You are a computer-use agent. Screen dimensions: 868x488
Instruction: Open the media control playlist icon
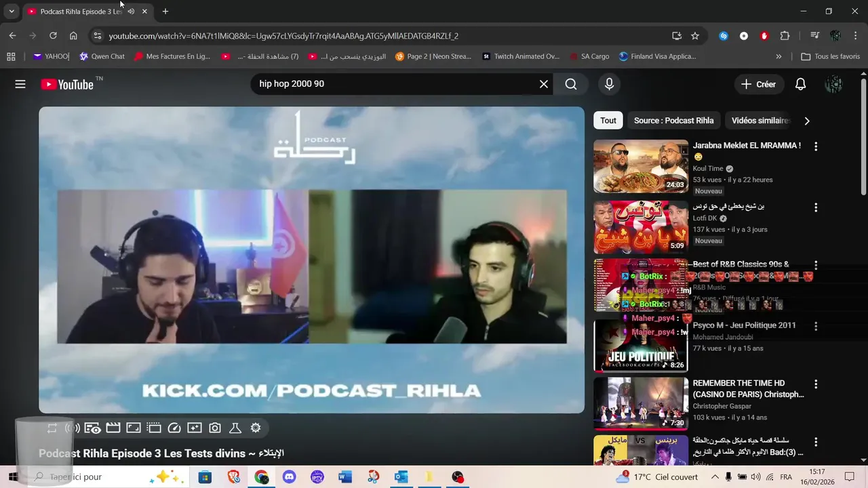point(815,36)
